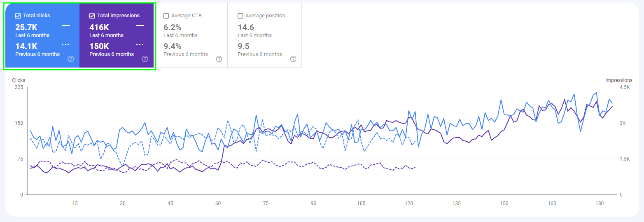Select the 416K total impressions value
The image size is (644, 222).
[x=99, y=28]
